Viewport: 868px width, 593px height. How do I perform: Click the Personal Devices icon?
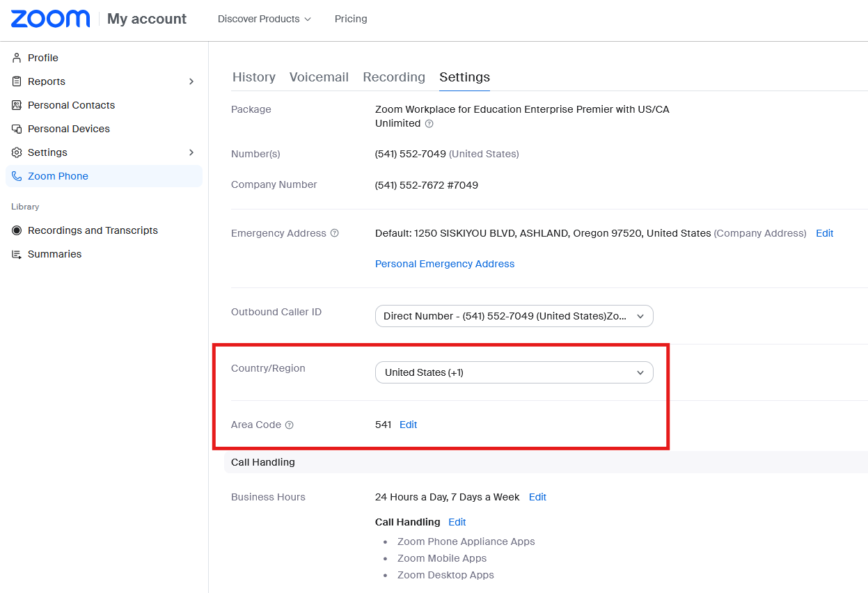[x=17, y=129]
